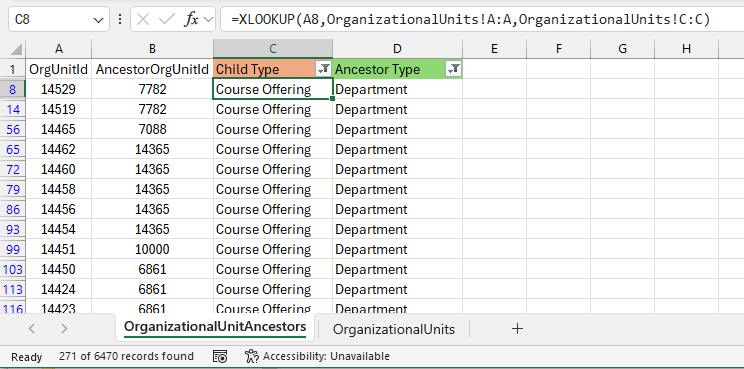Switch to the OrganizationalUnits sheet tab

394,329
